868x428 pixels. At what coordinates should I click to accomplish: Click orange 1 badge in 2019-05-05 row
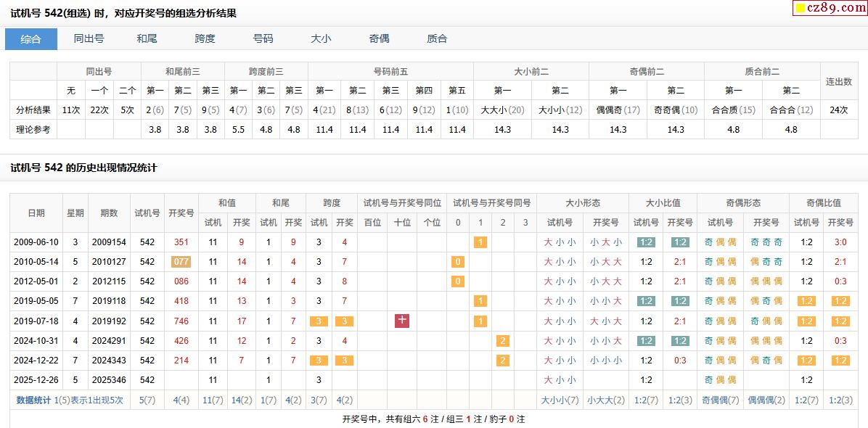pyautogui.click(x=480, y=301)
